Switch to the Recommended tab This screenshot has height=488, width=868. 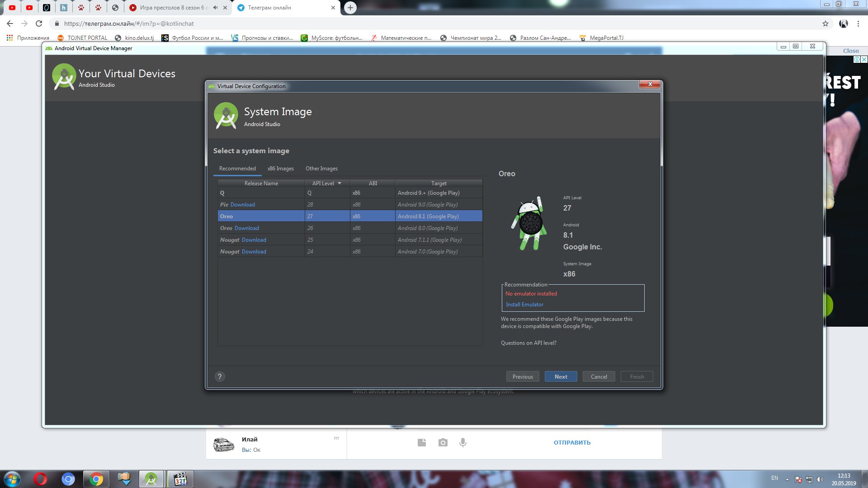pos(237,169)
